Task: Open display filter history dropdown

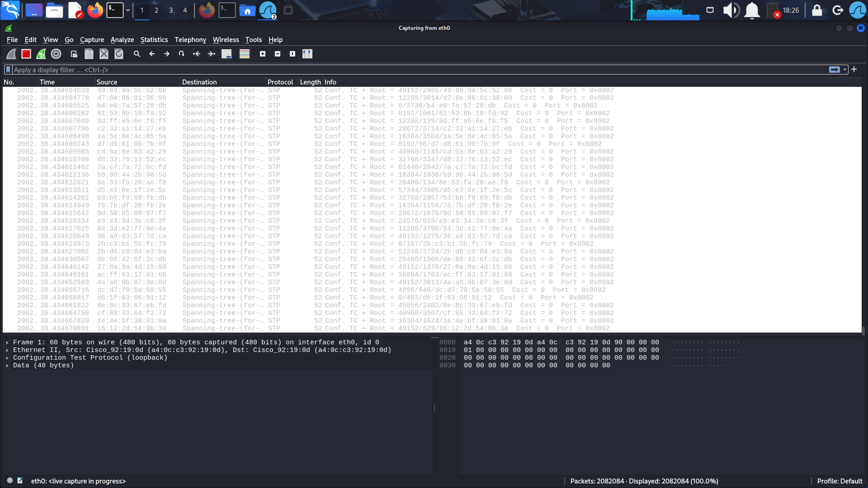Action: (x=844, y=70)
